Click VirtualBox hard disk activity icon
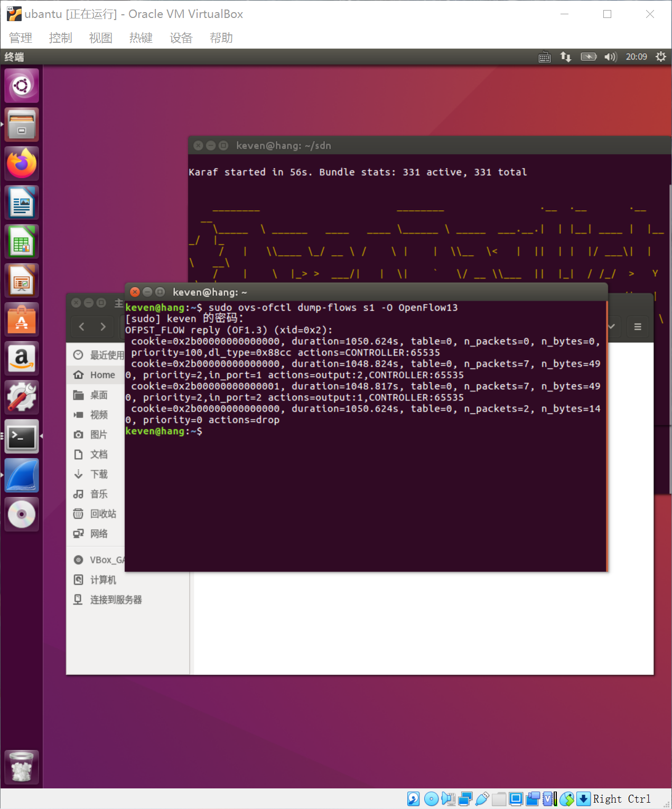 (414, 799)
